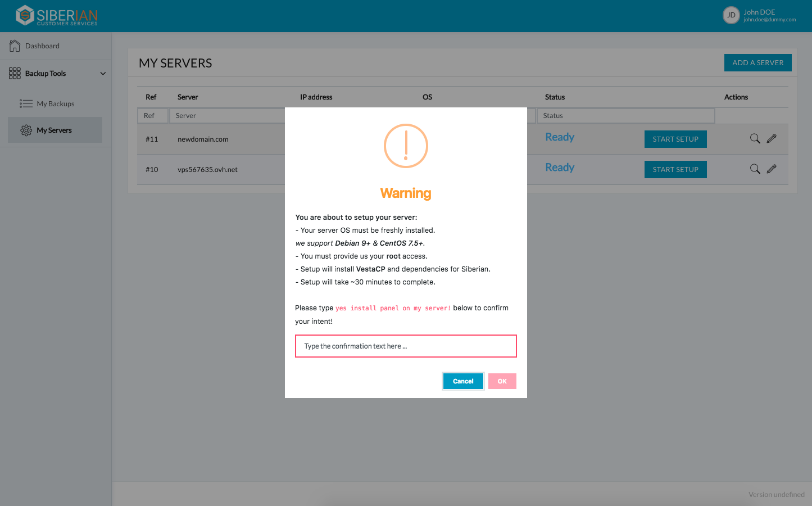Click the Add a Server button
This screenshot has height=506, width=812.
point(757,63)
